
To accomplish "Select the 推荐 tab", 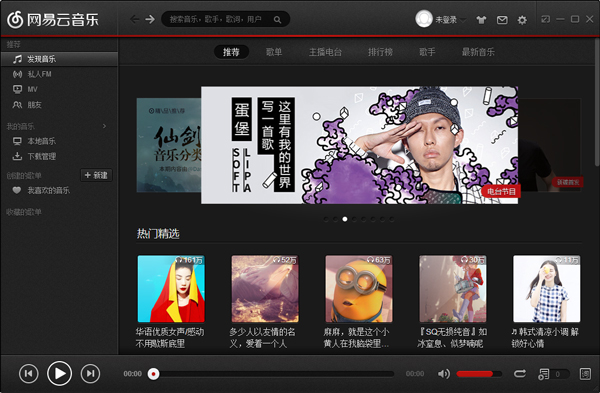I will click(231, 52).
